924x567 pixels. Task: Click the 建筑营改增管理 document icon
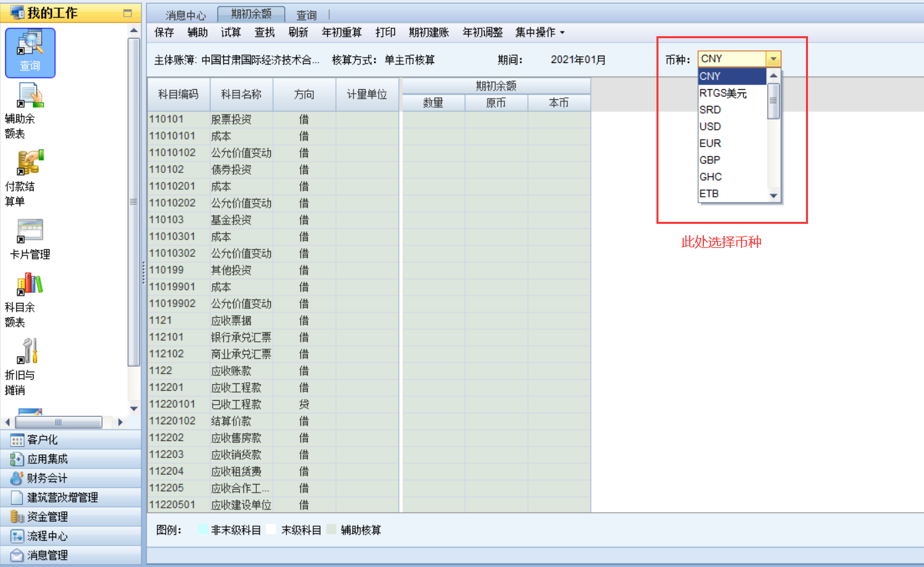(17, 498)
